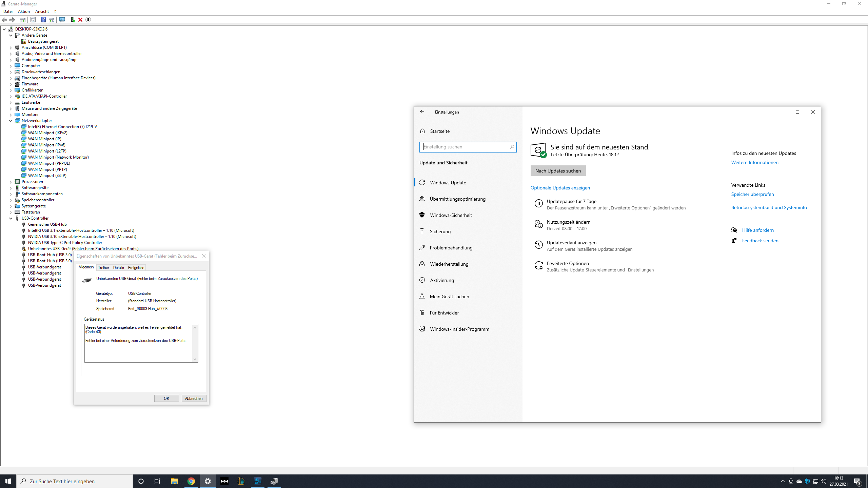Click the Nach Updates suchen button

558,171
